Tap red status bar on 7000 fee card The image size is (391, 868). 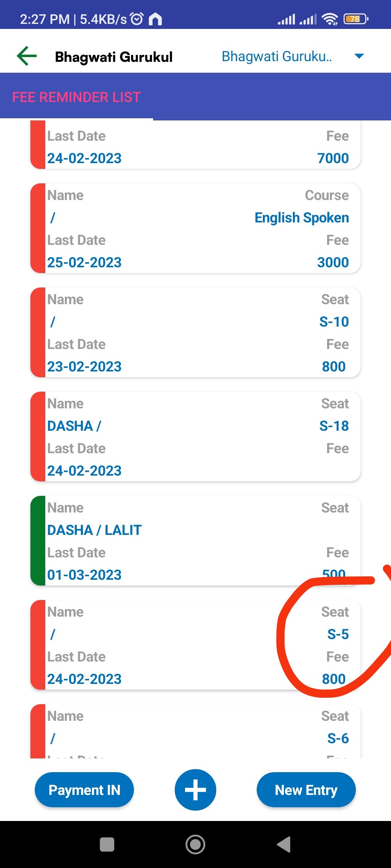point(38,145)
